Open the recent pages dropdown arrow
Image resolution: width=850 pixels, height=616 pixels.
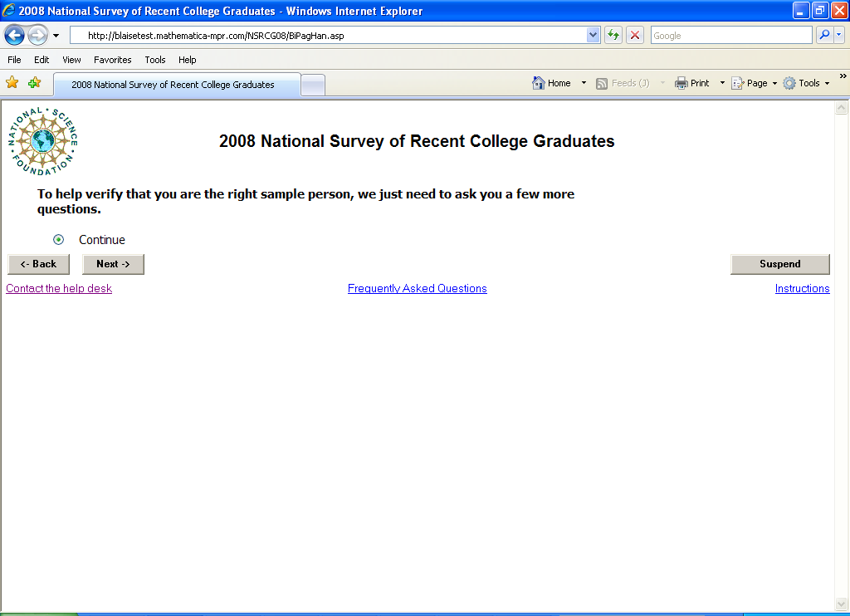(56, 36)
